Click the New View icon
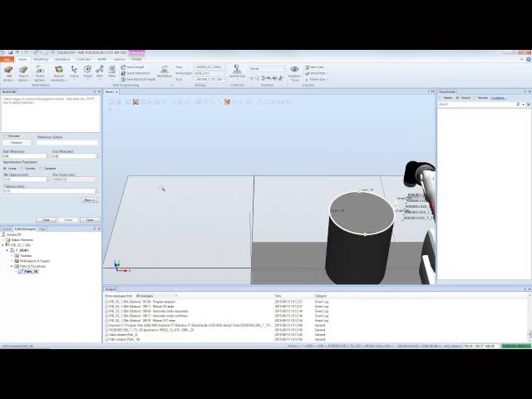This screenshot has width=532, height=399. [x=307, y=67]
